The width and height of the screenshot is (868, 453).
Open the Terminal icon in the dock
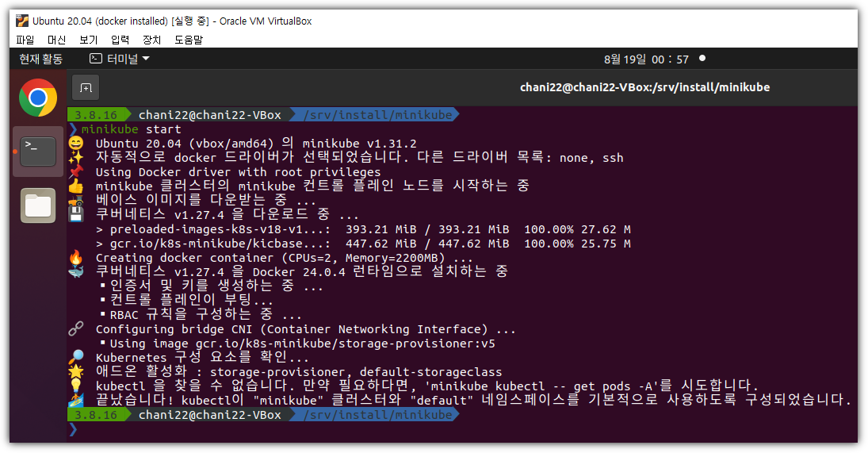click(x=37, y=152)
